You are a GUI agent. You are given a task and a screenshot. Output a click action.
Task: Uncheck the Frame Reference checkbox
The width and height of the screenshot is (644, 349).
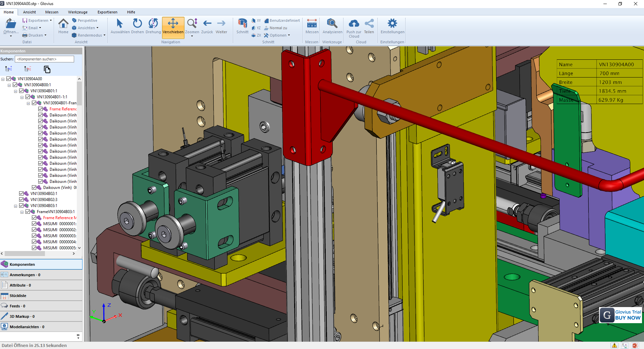41,109
